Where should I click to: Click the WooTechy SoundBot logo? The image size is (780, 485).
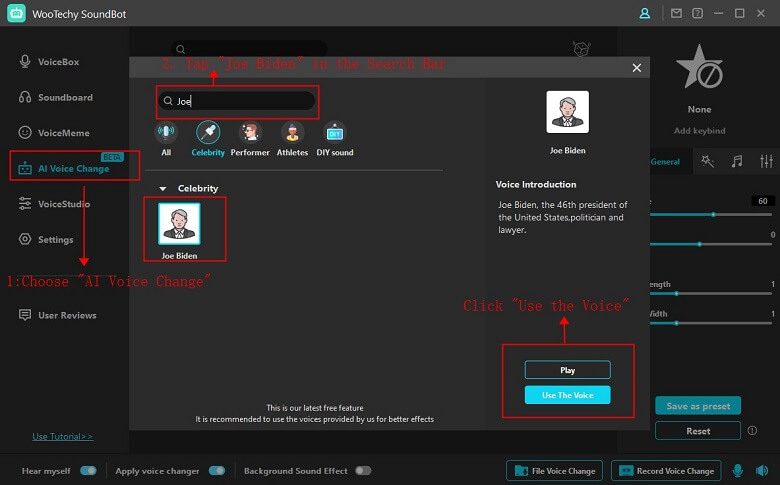pos(16,13)
